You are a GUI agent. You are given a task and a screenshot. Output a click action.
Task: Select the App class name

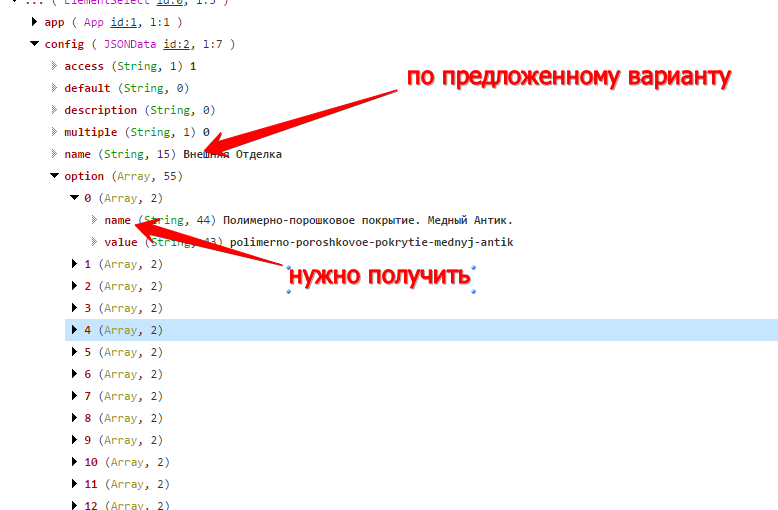(94, 22)
